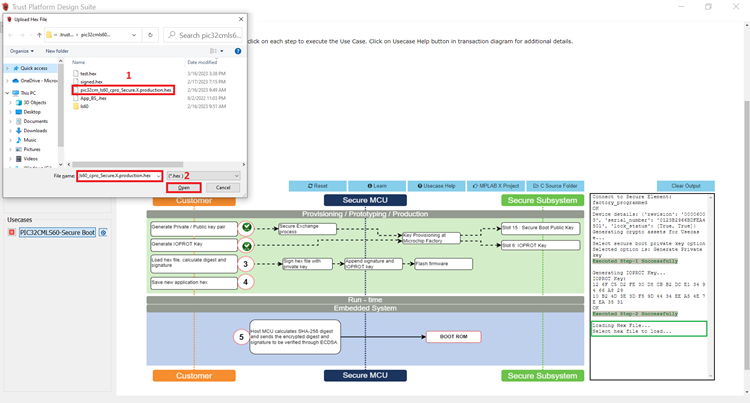Open the Organize dropdown menu

(22, 51)
